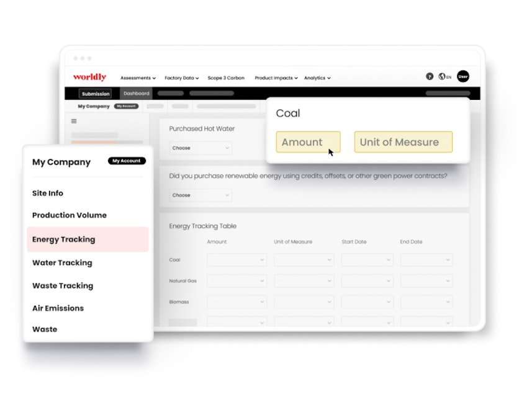Select the Scope 3 Carbon menu item

pyautogui.click(x=226, y=78)
